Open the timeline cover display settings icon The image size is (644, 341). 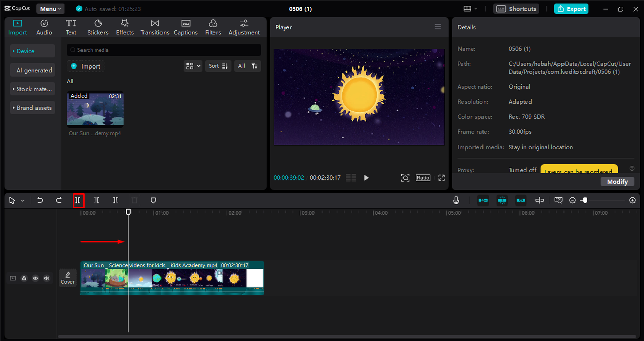[x=558, y=200]
